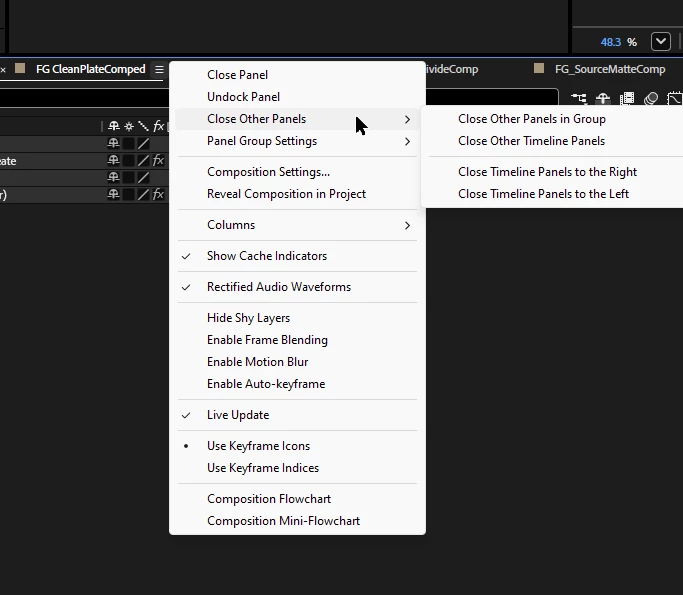
Task: Open Composition Mini-Flowchart from the menu
Action: [297, 521]
